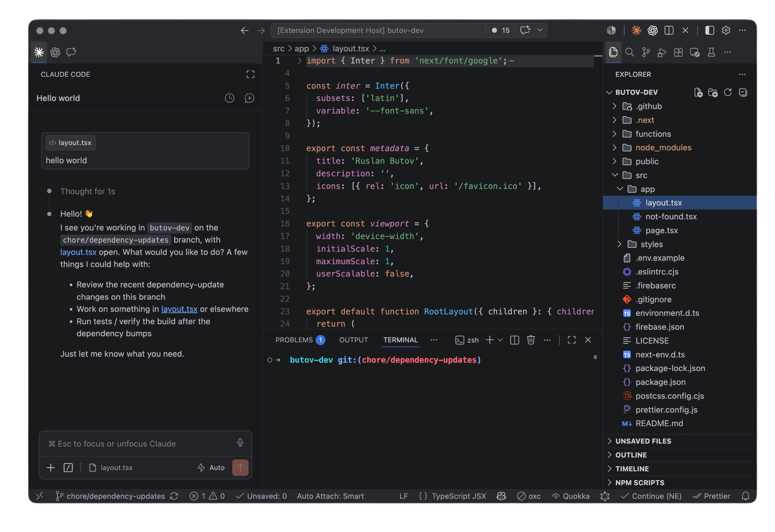Viewport: 775px width, 532px height.
Task: Start a new Claude conversation icon
Action: [249, 98]
